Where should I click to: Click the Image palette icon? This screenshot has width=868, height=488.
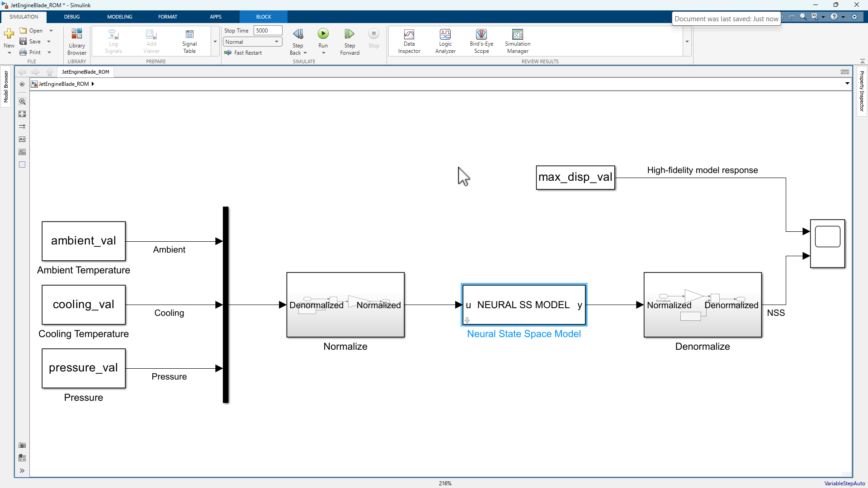click(x=22, y=152)
